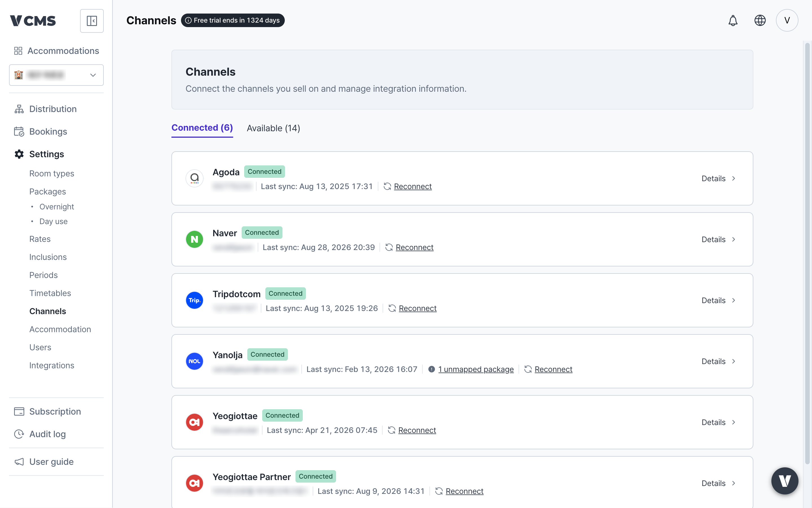Click Reconnect link for Yeogiottae
This screenshot has width=812, height=508.
coord(417,430)
